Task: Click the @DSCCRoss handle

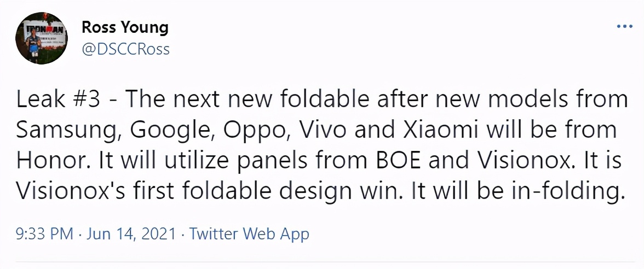Action: (x=125, y=49)
